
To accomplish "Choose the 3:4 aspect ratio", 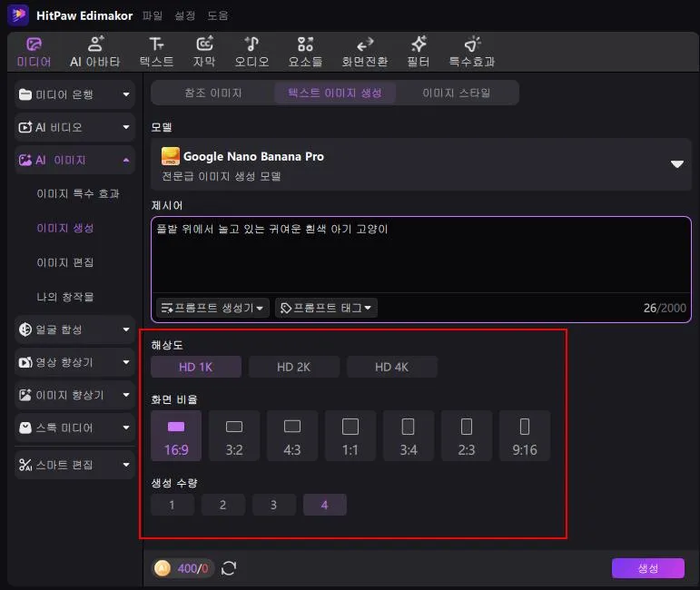I will pos(409,436).
